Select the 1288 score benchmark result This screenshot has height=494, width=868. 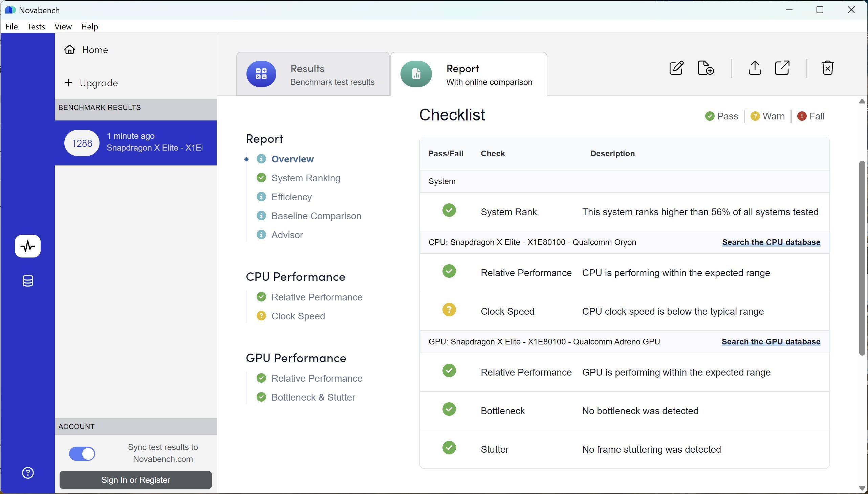(x=135, y=143)
